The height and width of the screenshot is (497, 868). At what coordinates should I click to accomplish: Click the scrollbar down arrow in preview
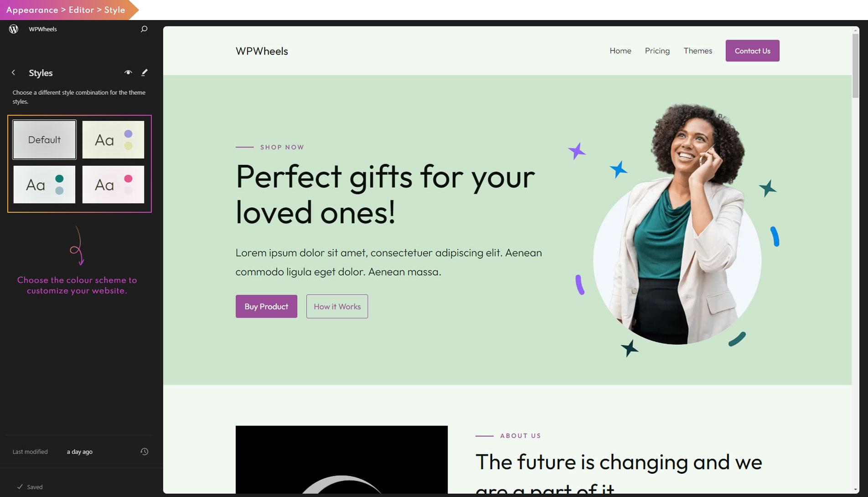[855, 490]
